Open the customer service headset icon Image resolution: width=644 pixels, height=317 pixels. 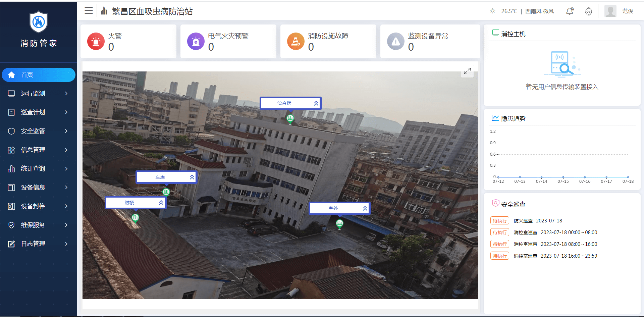[x=588, y=11]
